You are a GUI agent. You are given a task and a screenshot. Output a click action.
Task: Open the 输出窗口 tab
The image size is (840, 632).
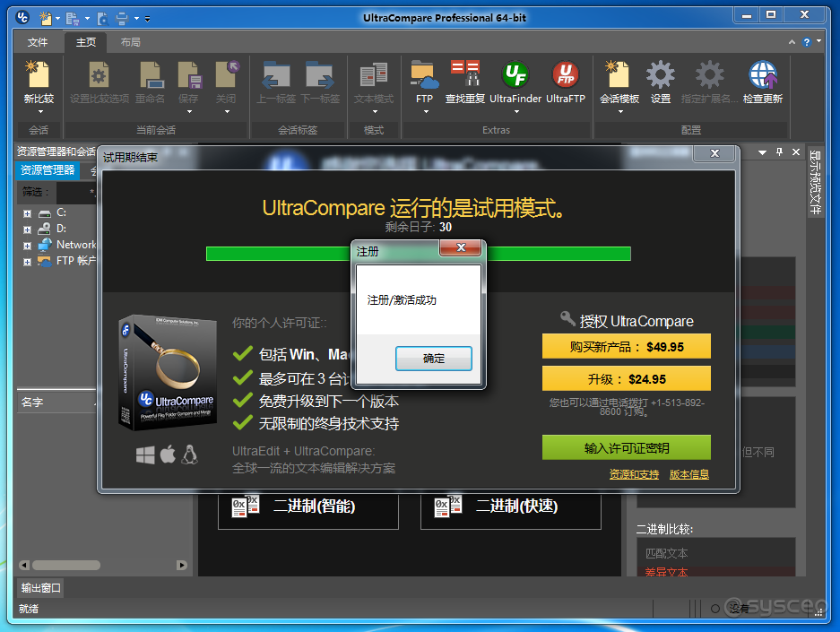coord(40,588)
